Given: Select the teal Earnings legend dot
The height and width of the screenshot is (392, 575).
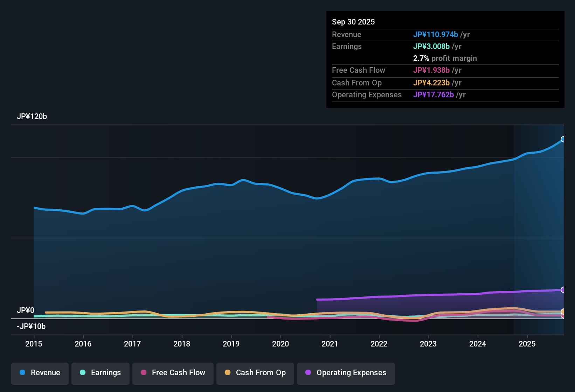Looking at the screenshot, I should tap(83, 373).
